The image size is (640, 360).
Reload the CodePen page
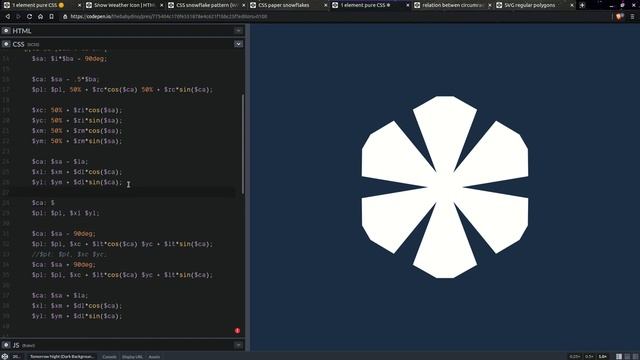[29, 17]
